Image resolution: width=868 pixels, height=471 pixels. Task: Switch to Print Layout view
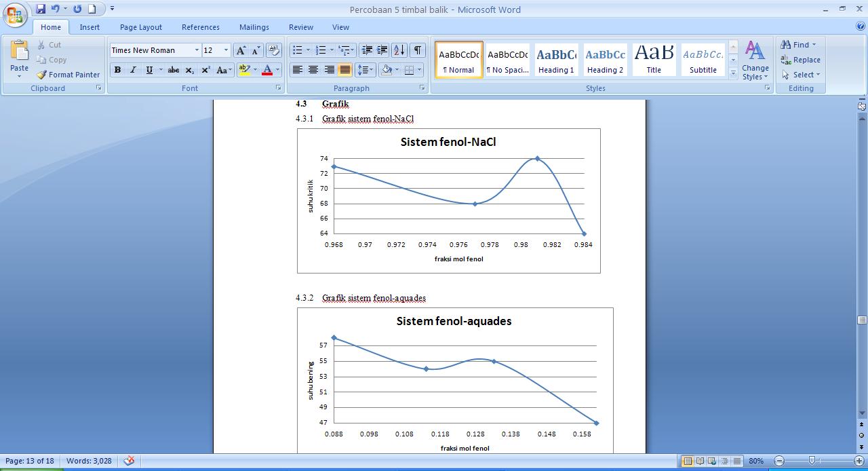pyautogui.click(x=688, y=461)
